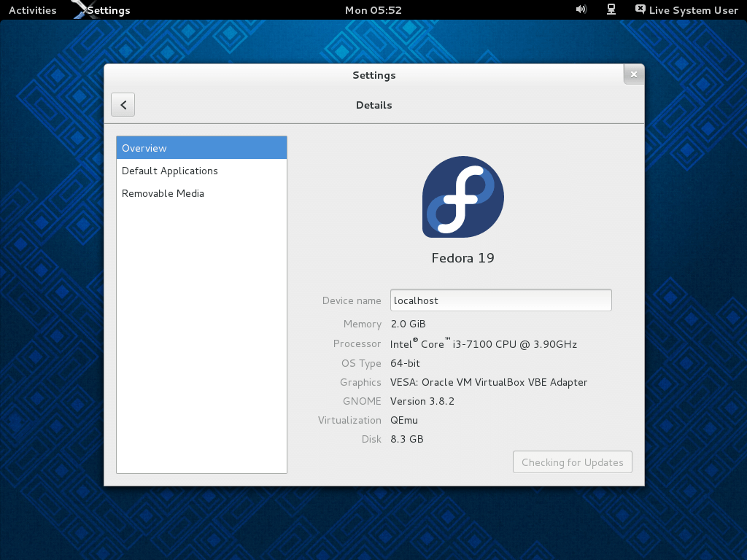This screenshot has height=560, width=747.
Task: Click the Fedora logo in the Overview
Action: pyautogui.click(x=463, y=197)
